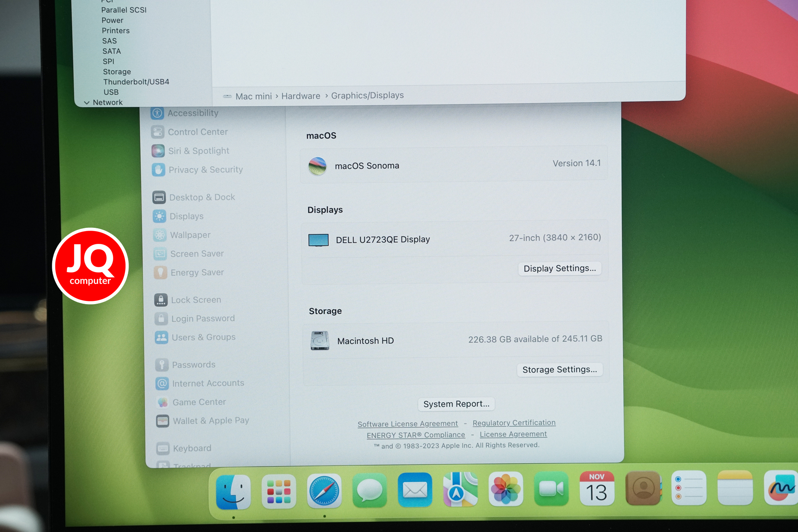Image resolution: width=798 pixels, height=532 pixels.
Task: Open Calendar showing NOV 13
Action: (x=597, y=488)
